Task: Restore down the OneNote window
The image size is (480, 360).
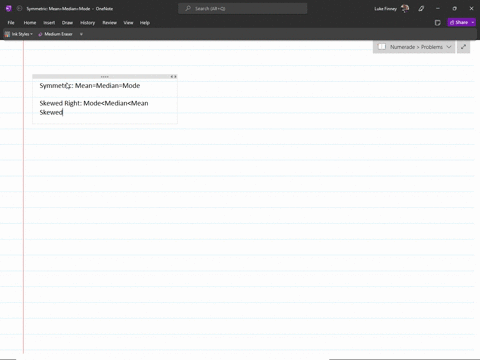Action: pyautogui.click(x=454, y=9)
